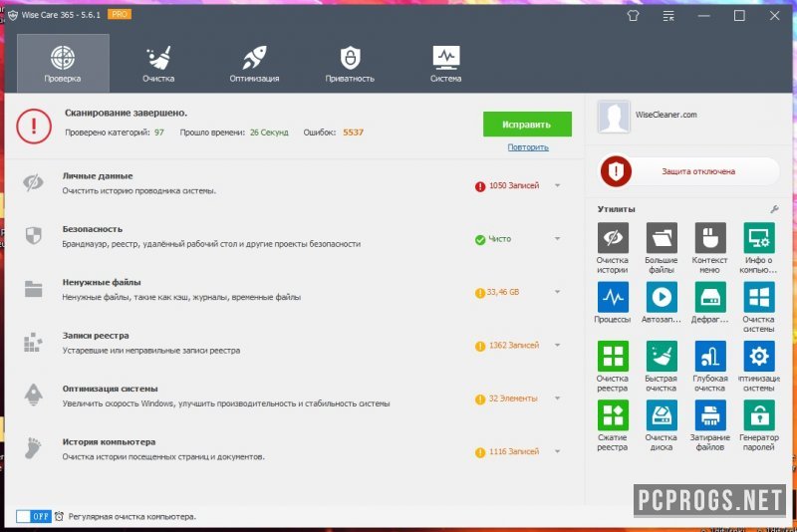This screenshot has height=532, width=797.
Task: Select the Записи реестра heading
Action: coord(96,336)
